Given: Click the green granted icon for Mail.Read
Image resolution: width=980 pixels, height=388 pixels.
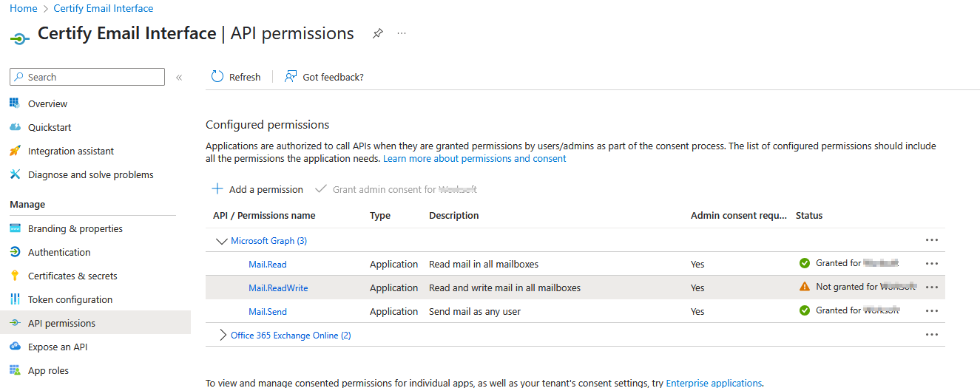Looking at the screenshot, I should (805, 263).
